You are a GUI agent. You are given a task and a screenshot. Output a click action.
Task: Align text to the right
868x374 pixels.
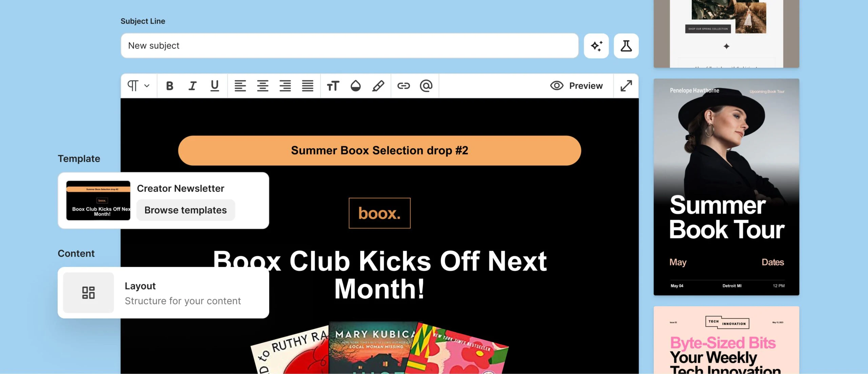[285, 86]
